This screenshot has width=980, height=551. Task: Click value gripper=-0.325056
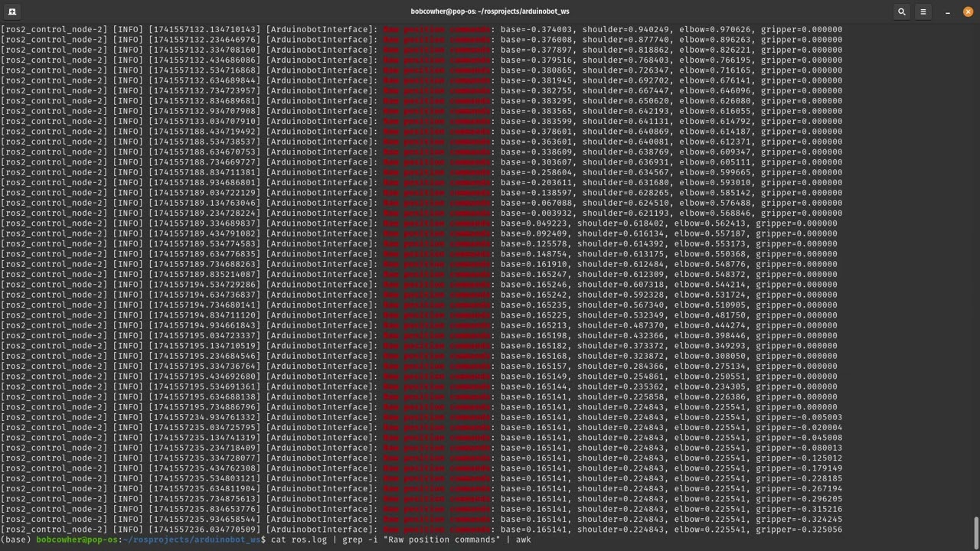click(x=799, y=530)
